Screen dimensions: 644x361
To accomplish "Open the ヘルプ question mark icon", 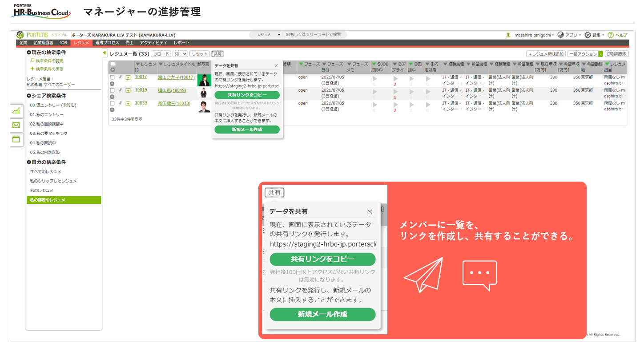I will pos(610,35).
